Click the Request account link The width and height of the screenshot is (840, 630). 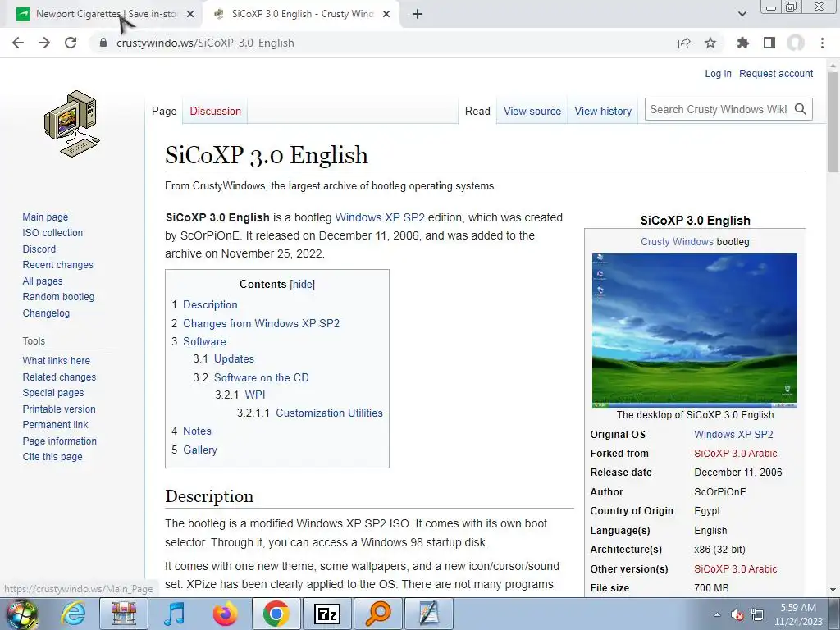[776, 73]
